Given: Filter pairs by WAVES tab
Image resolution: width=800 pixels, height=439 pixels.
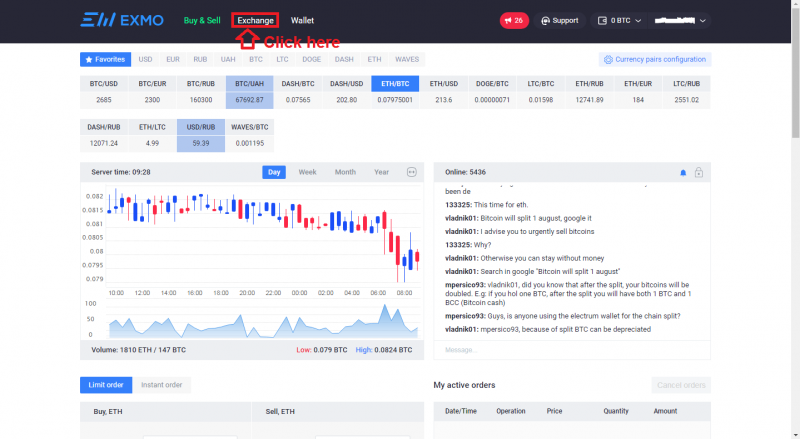Looking at the screenshot, I should coord(407,59).
